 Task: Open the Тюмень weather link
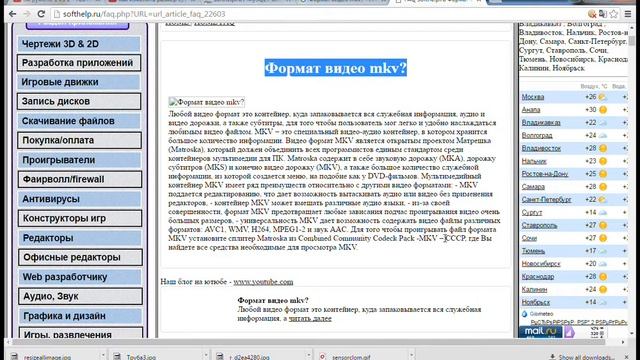pyautogui.click(x=533, y=251)
